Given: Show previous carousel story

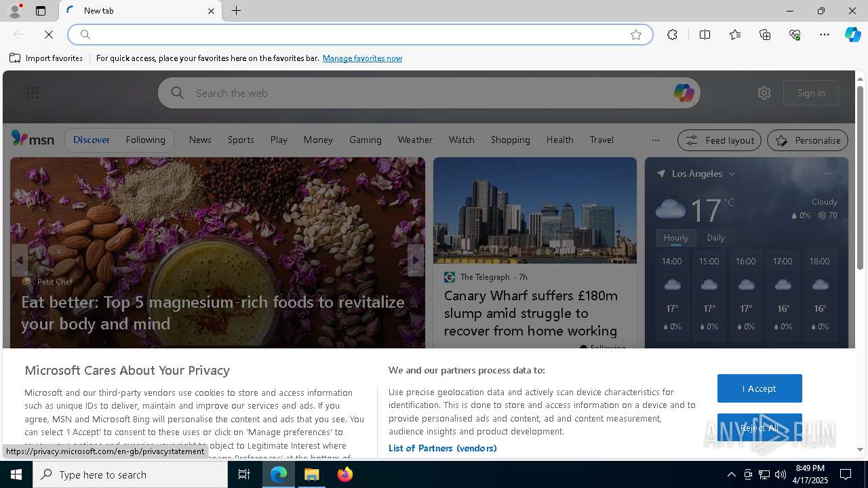Looking at the screenshot, I should click(19, 260).
